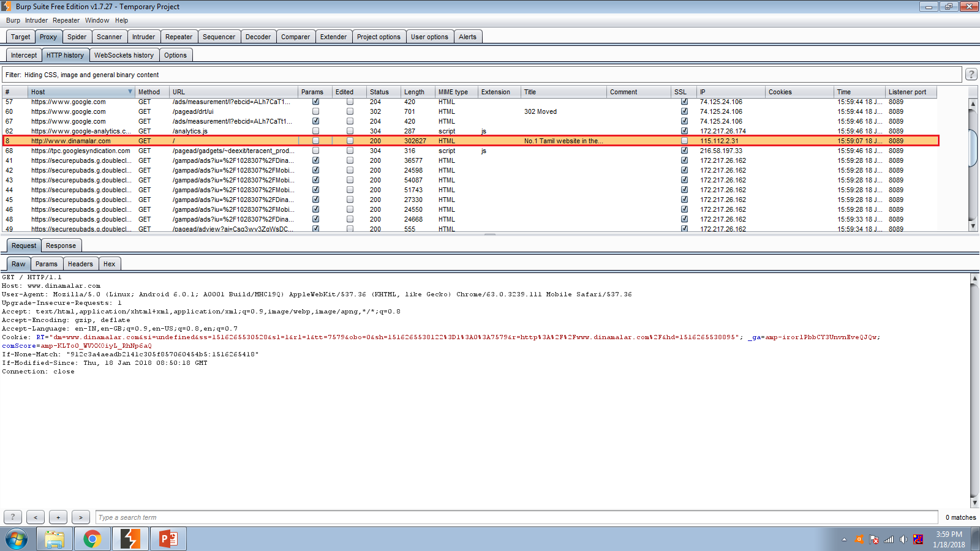Click the request pane scroll-down arrow
980x551 pixels.
click(974, 503)
